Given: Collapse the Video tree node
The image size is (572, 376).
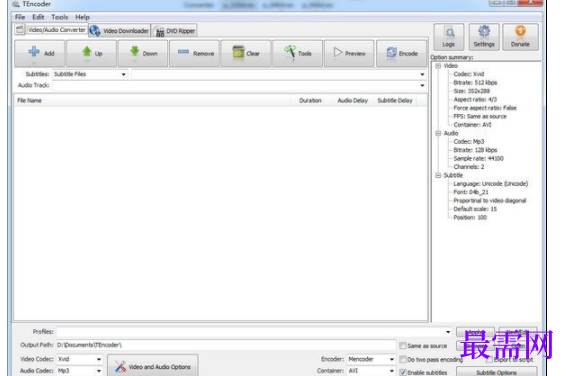Looking at the screenshot, I should click(438, 66).
